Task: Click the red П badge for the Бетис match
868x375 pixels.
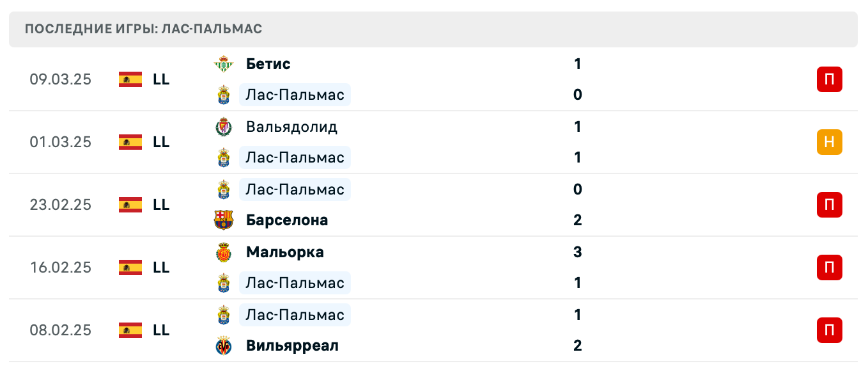Action: pyautogui.click(x=830, y=79)
